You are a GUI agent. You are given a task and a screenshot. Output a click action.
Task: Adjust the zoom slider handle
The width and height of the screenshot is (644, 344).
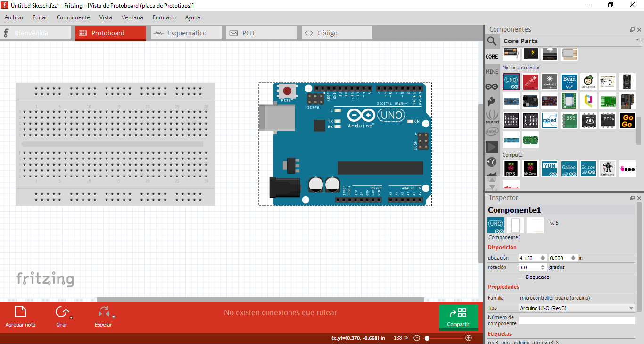(x=427, y=338)
